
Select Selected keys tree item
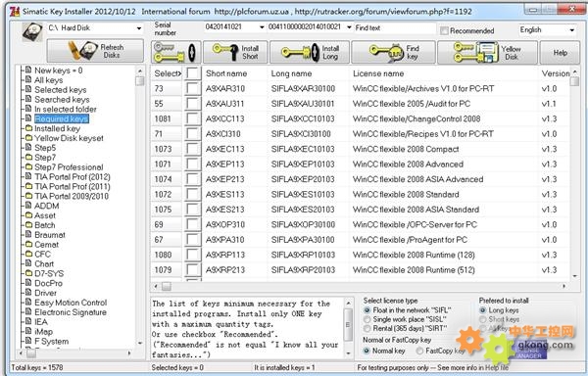pyautogui.click(x=61, y=90)
